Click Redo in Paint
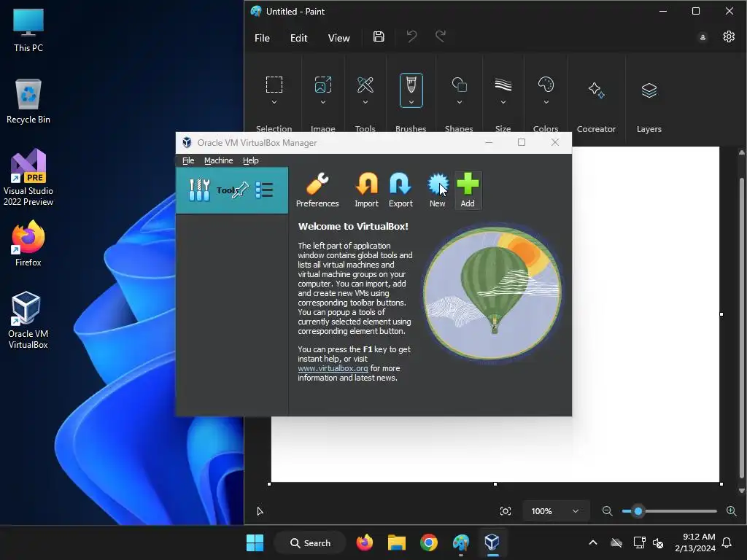Image resolution: width=747 pixels, height=560 pixels. pos(440,36)
